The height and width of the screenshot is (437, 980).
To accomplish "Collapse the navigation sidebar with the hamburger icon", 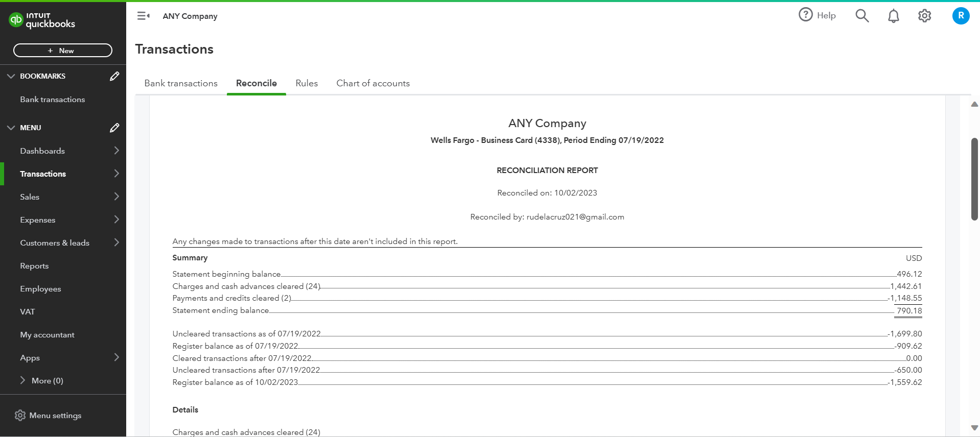I will 143,16.
